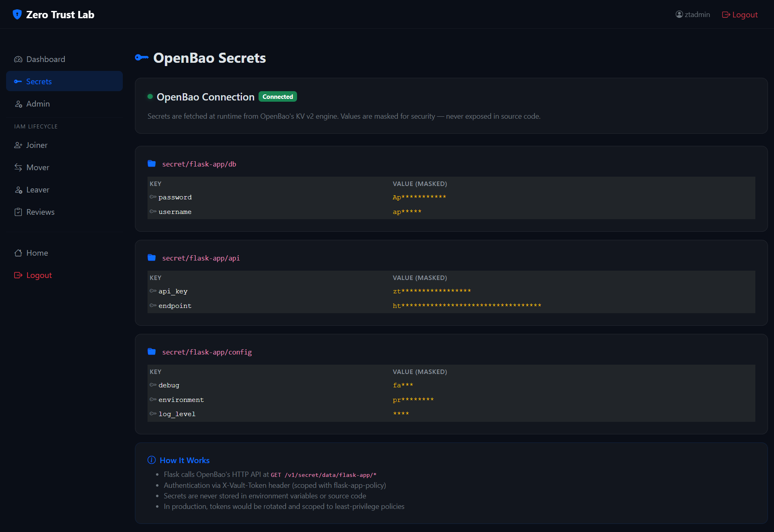Open the Joiner lifecycle page
This screenshot has height=532, width=774.
click(36, 145)
